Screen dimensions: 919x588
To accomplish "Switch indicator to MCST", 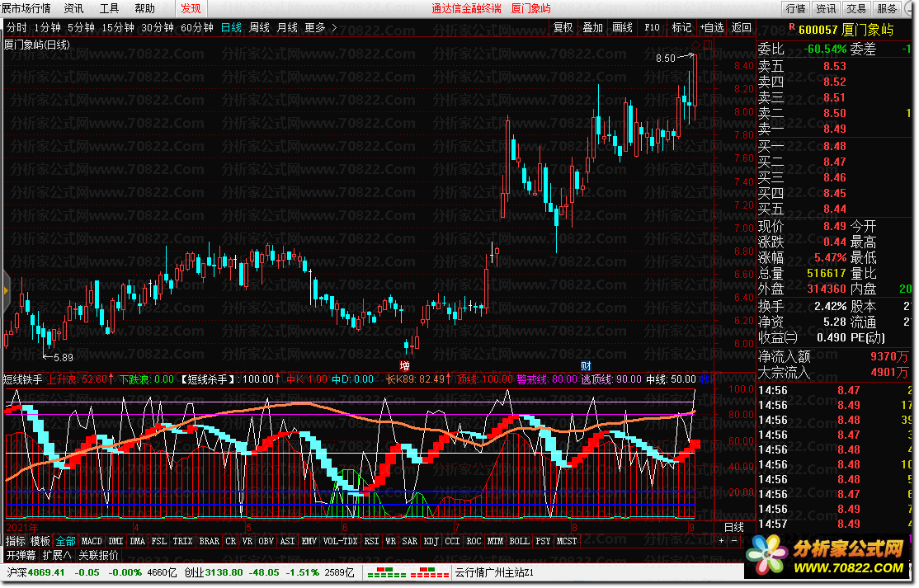I will (x=566, y=541).
